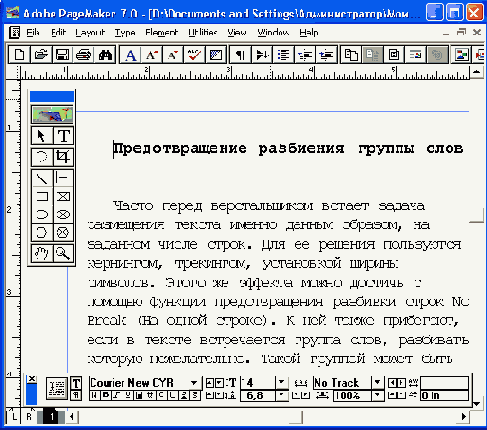Open the right master page R icon

(29, 416)
